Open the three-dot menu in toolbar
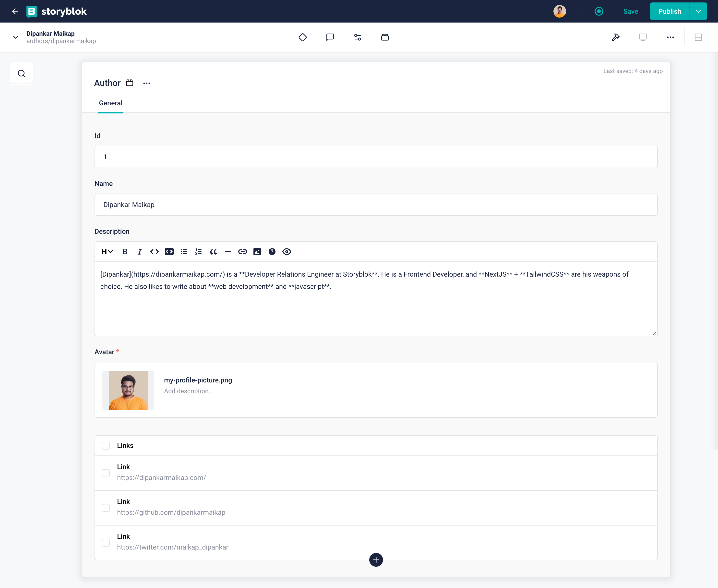 point(670,37)
